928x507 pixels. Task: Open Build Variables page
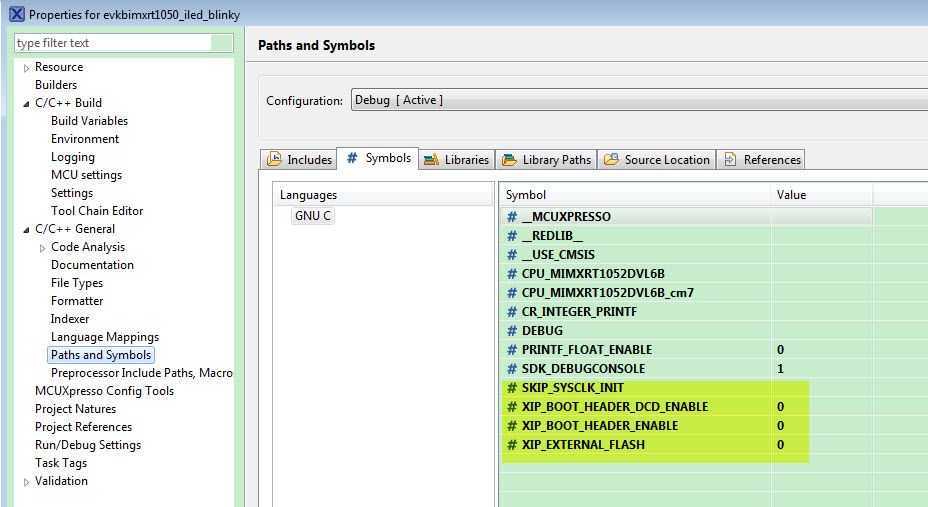pyautogui.click(x=89, y=121)
